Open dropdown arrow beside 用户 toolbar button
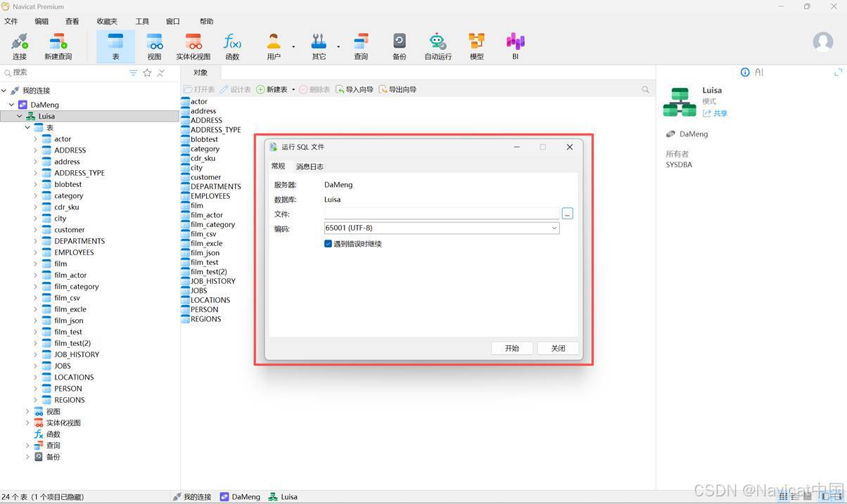Viewport: 847px width, 504px height. click(x=293, y=47)
